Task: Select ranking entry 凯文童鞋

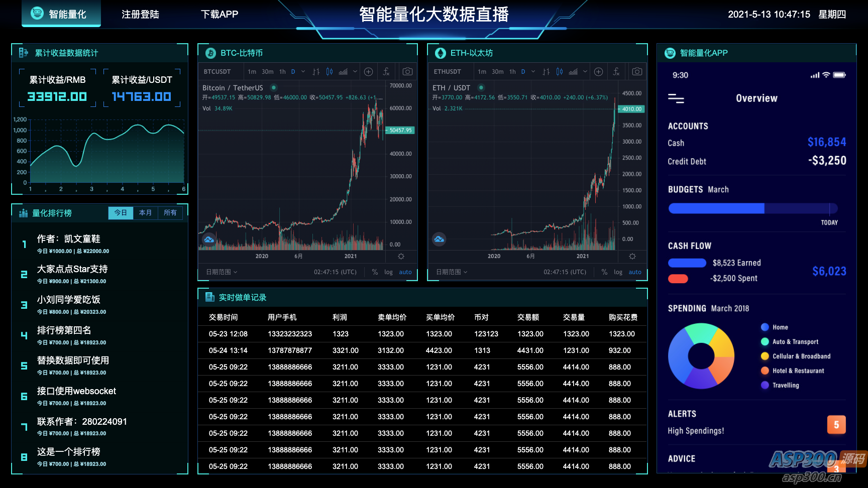Action: [99, 244]
